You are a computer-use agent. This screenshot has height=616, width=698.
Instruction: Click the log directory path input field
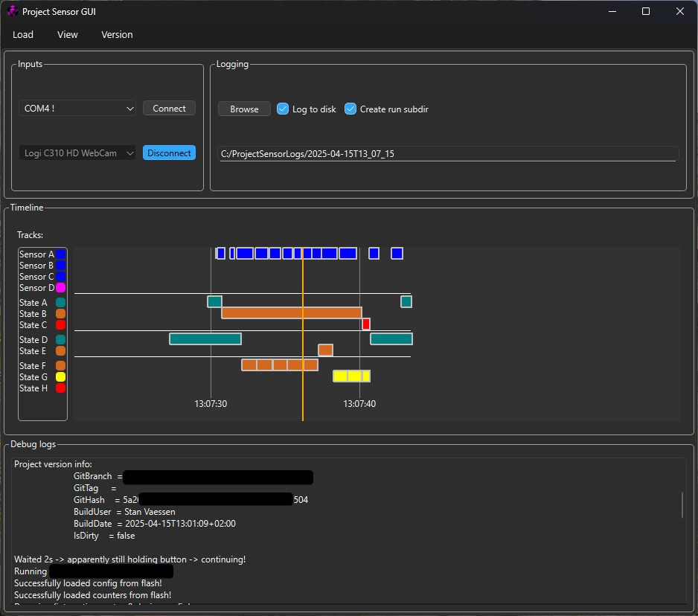click(446, 153)
